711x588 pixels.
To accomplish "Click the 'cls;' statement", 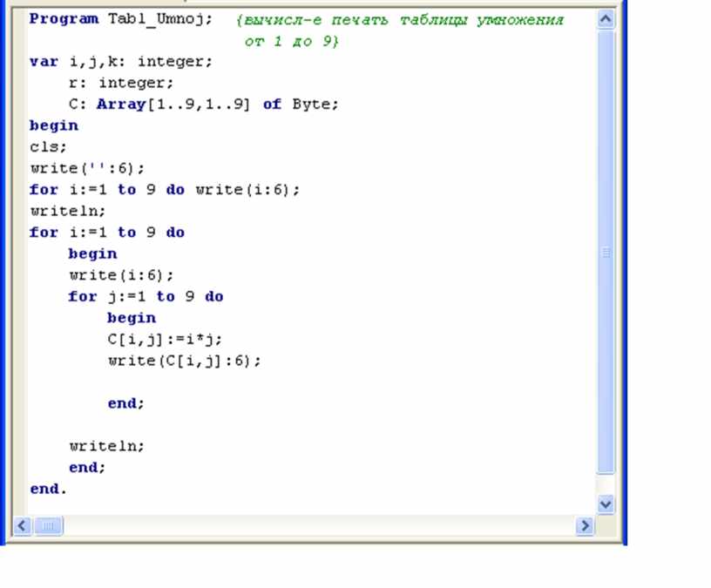I will [48, 147].
